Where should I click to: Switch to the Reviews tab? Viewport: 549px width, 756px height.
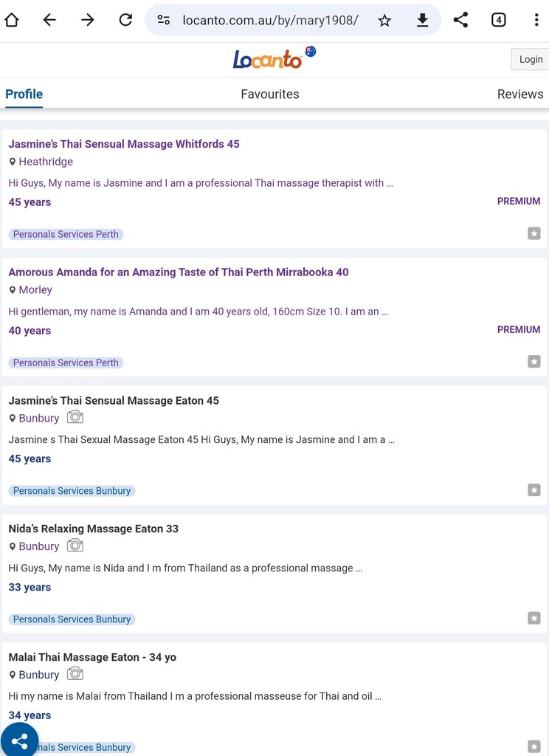(x=519, y=94)
